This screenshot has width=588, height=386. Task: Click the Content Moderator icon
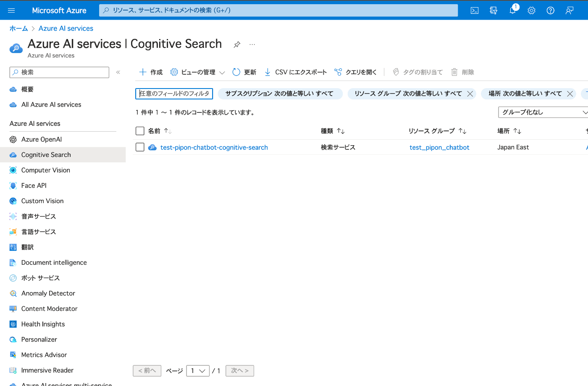13,309
